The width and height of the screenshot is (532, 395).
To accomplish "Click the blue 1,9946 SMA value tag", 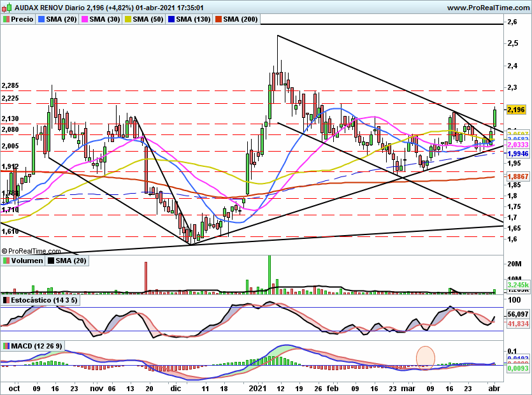I will pos(518,154).
